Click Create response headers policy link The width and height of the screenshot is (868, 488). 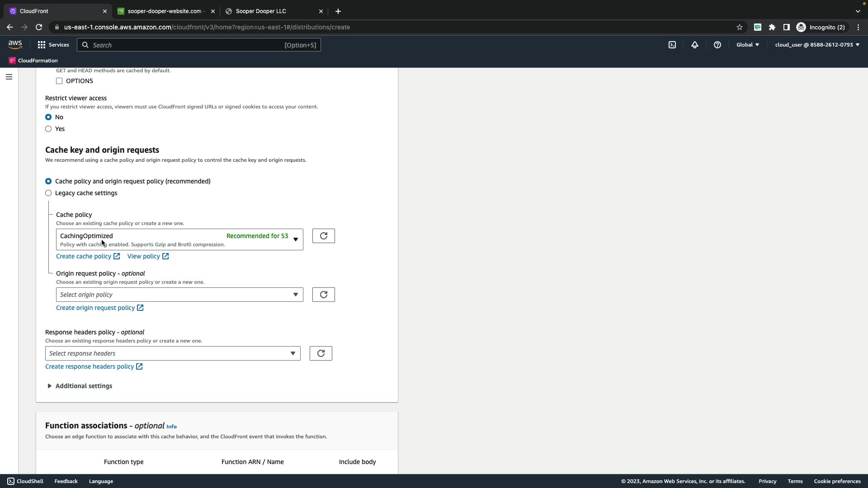click(90, 366)
